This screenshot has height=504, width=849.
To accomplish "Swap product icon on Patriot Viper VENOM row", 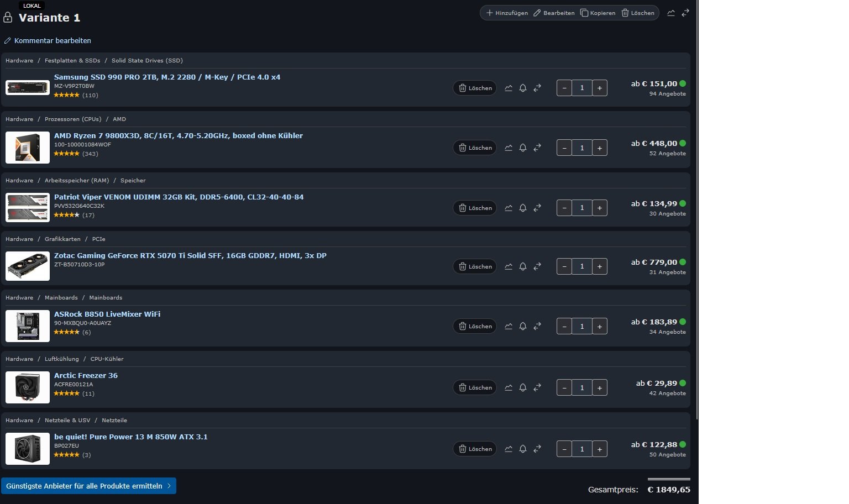I will 537,208.
